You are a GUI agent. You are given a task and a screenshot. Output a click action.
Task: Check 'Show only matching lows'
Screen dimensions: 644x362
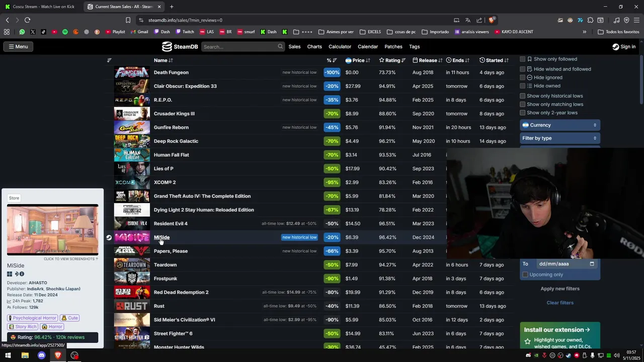[x=522, y=105]
